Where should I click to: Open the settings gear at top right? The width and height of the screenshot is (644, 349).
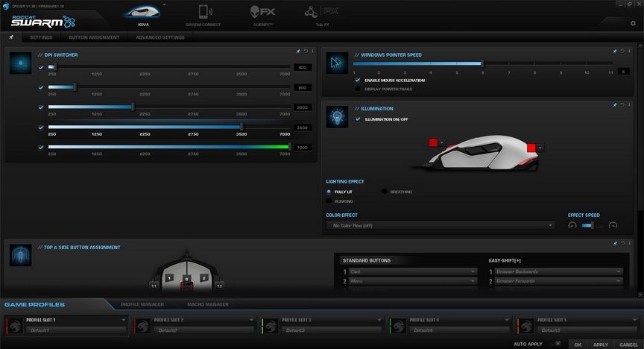click(x=633, y=23)
